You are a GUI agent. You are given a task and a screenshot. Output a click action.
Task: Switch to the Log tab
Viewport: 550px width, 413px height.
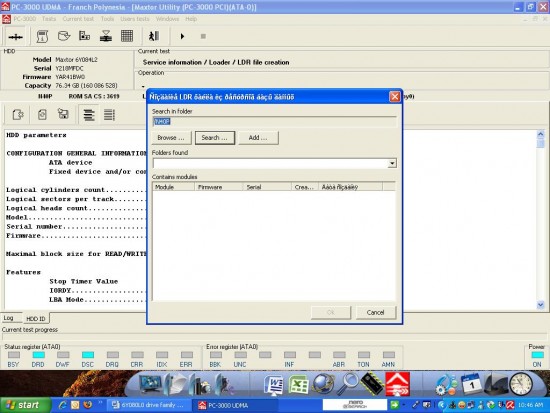pyautogui.click(x=9, y=318)
